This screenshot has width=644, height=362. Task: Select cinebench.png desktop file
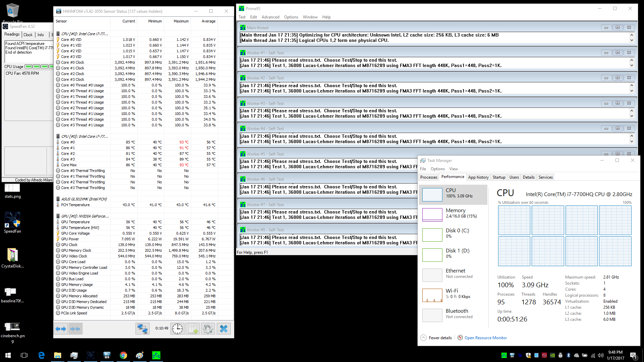click(x=12, y=332)
